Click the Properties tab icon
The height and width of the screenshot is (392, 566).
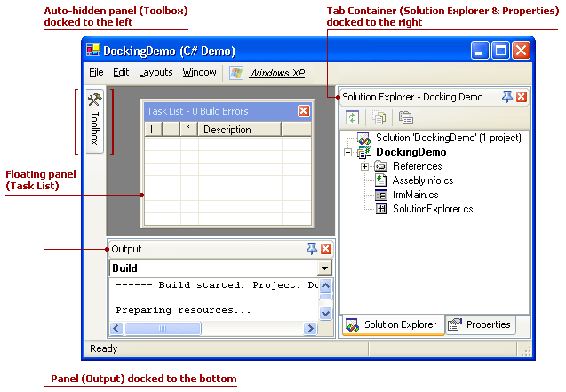[455, 324]
